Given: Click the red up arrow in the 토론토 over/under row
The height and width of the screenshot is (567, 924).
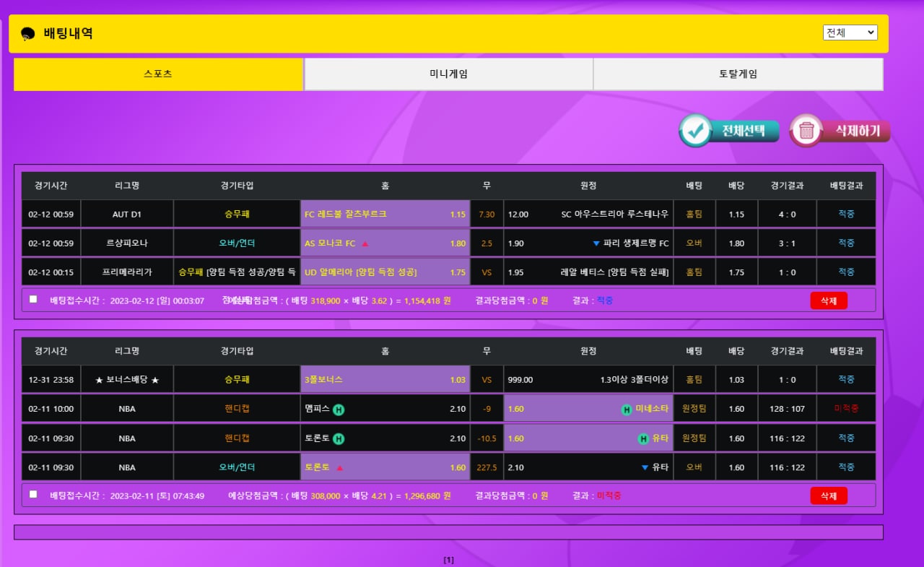Looking at the screenshot, I should [339, 468].
